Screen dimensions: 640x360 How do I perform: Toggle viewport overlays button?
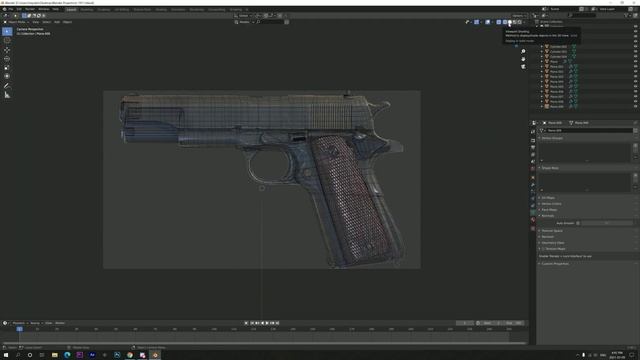pyautogui.click(x=488, y=22)
